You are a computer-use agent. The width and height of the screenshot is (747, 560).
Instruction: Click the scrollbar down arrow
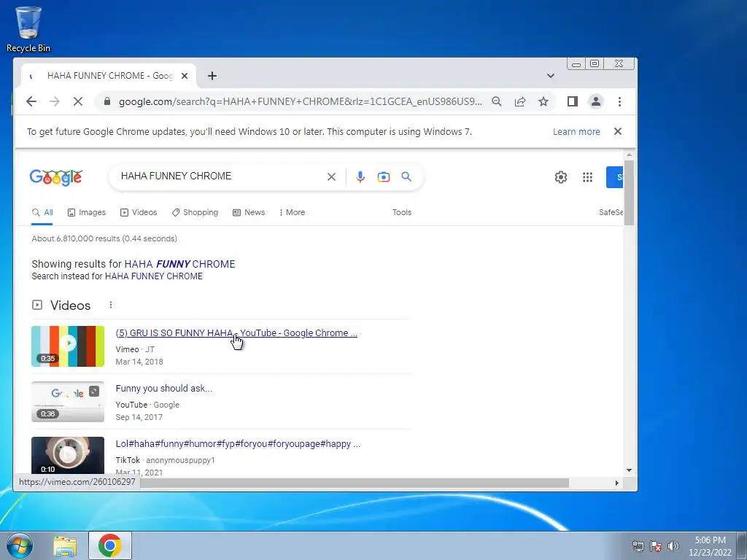point(629,470)
